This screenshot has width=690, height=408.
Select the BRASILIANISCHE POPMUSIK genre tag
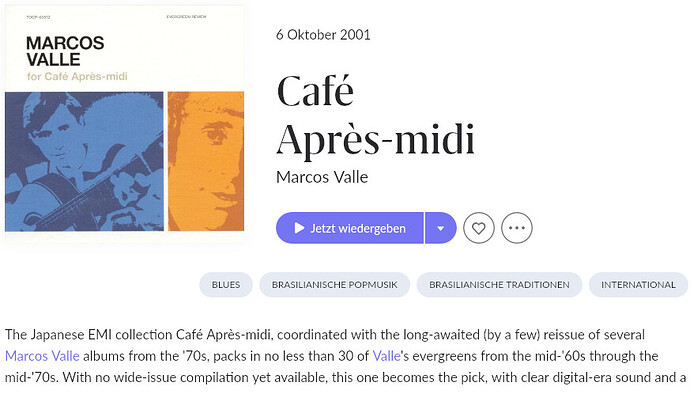334,285
